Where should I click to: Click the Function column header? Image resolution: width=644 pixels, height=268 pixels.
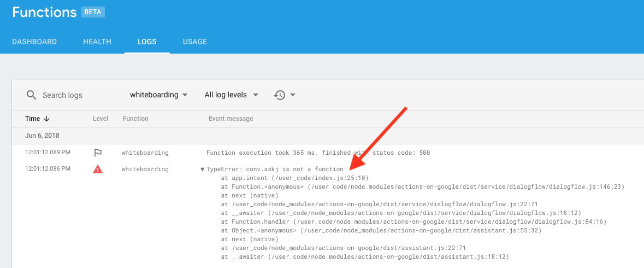tap(135, 118)
